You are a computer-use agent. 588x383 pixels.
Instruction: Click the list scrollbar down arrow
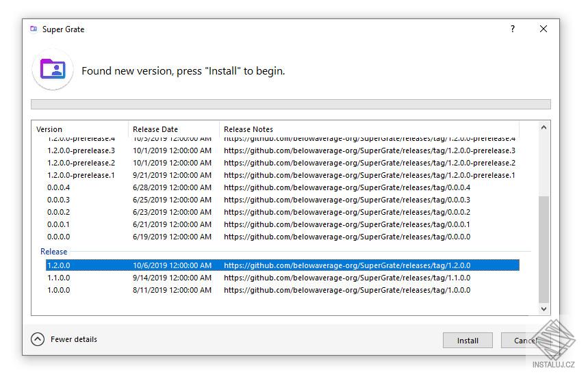tap(544, 309)
